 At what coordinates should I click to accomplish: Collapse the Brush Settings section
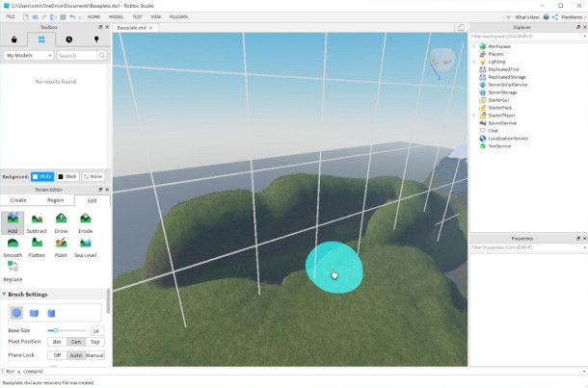(x=4, y=295)
